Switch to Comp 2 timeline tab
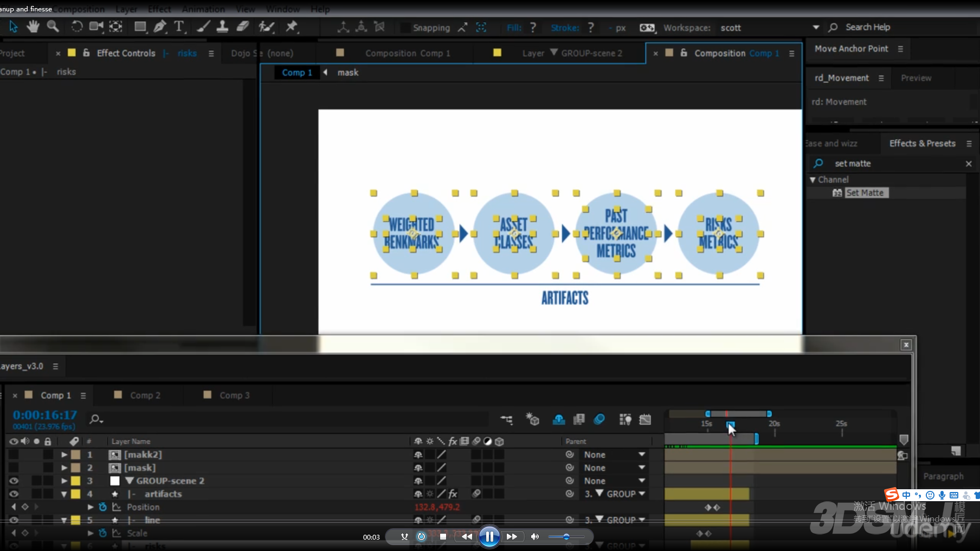Viewport: 980px width, 551px height. pos(145,395)
